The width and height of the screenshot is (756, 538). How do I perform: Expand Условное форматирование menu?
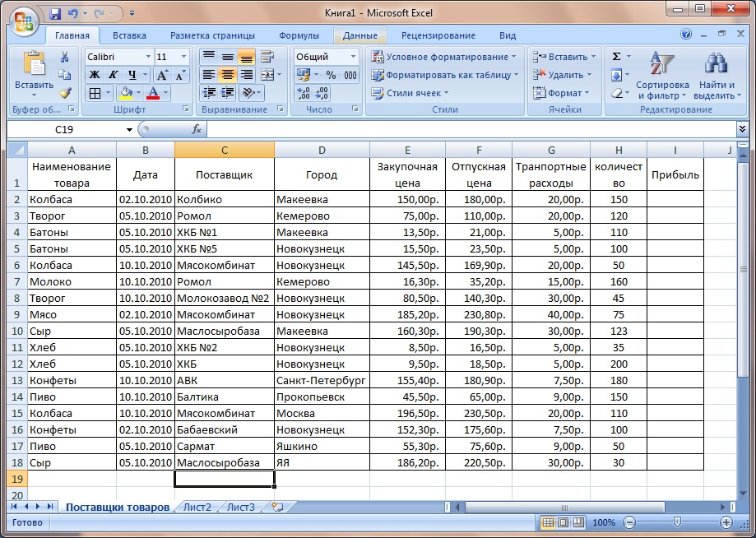click(x=443, y=57)
